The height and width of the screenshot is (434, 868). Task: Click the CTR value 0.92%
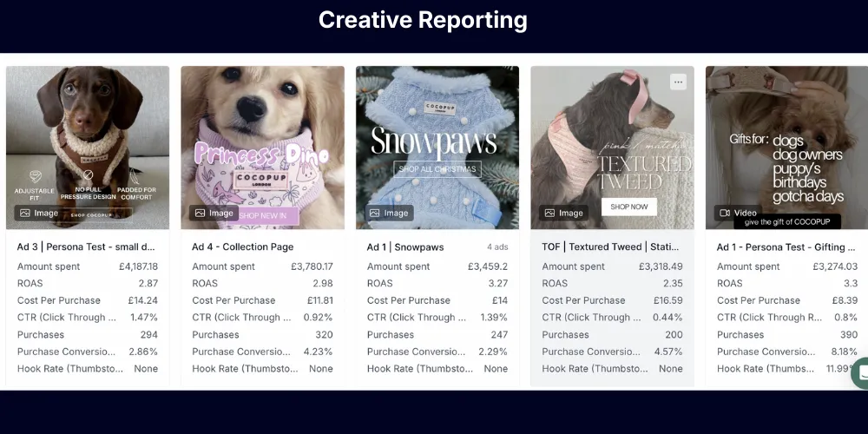[319, 318]
